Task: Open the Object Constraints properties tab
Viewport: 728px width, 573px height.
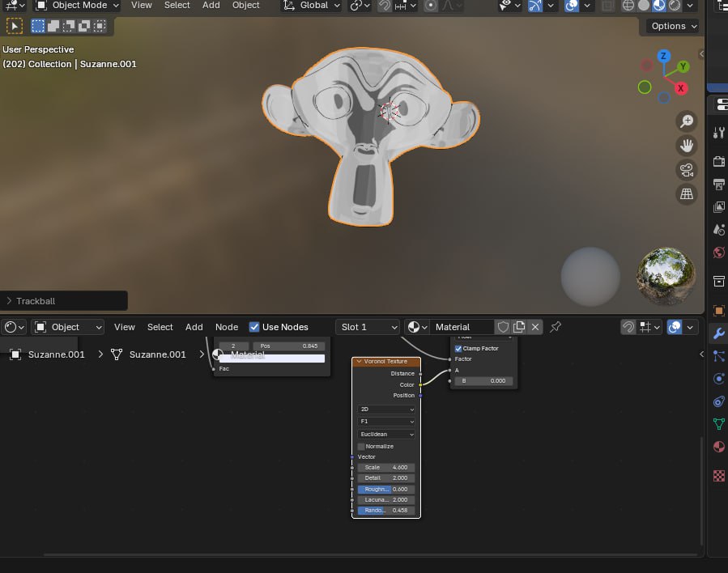Action: [719, 401]
